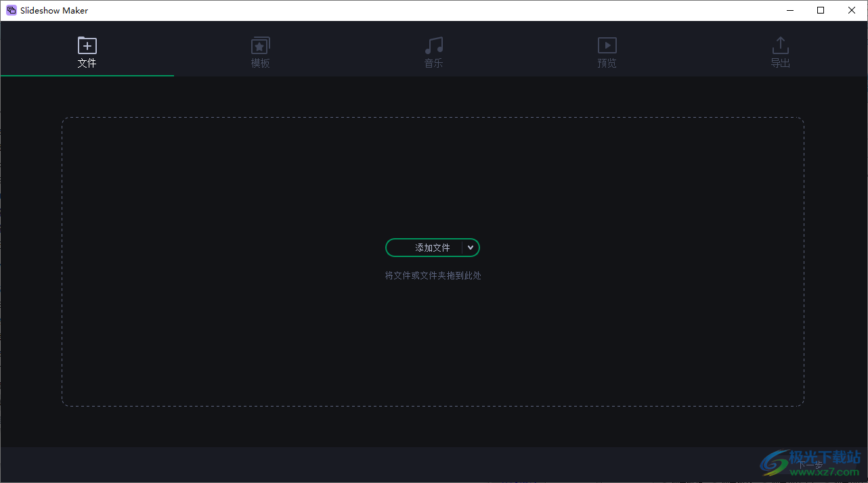Click the 添加文件 button
The height and width of the screenshot is (483, 868).
coord(425,248)
